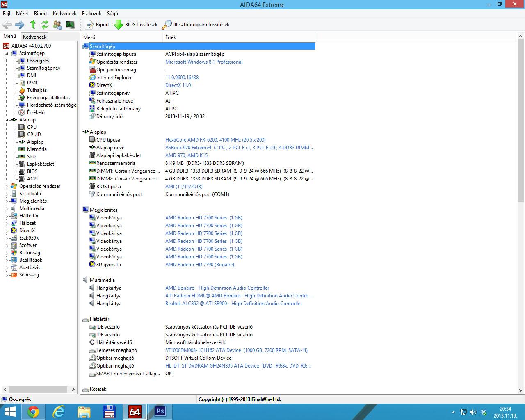Click the Forward navigation arrow

click(20, 25)
